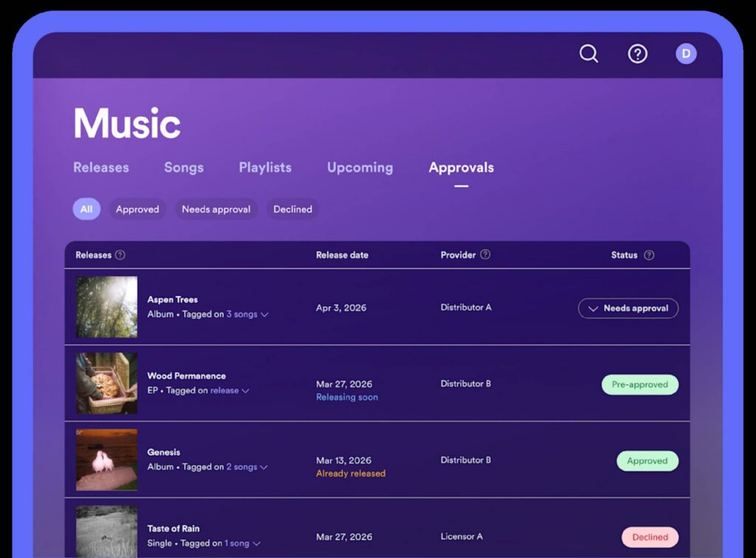Expand 2 songs for Genesis album
Image resolution: width=756 pixels, height=558 pixels.
(247, 467)
